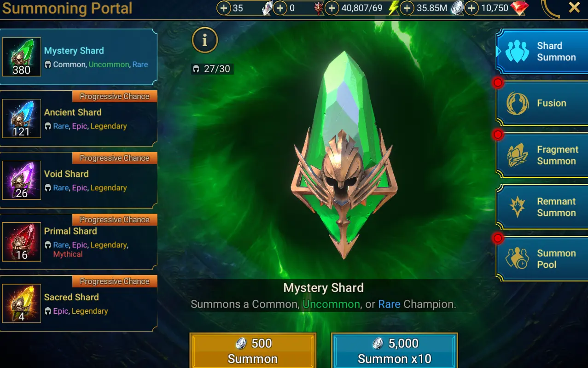
Task: Open the Remnant Summon tab
Action: [x=542, y=207]
